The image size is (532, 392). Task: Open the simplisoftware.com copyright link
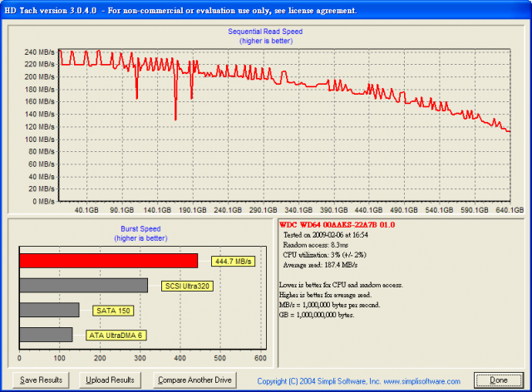(x=358, y=381)
